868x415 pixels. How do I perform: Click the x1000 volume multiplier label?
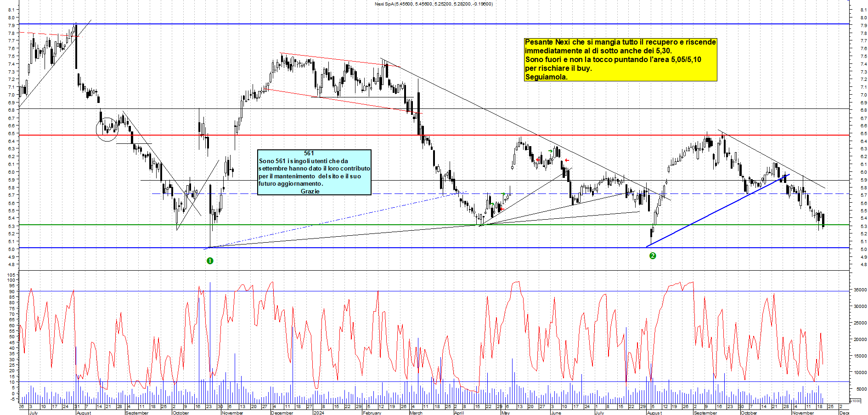[x=856, y=401]
